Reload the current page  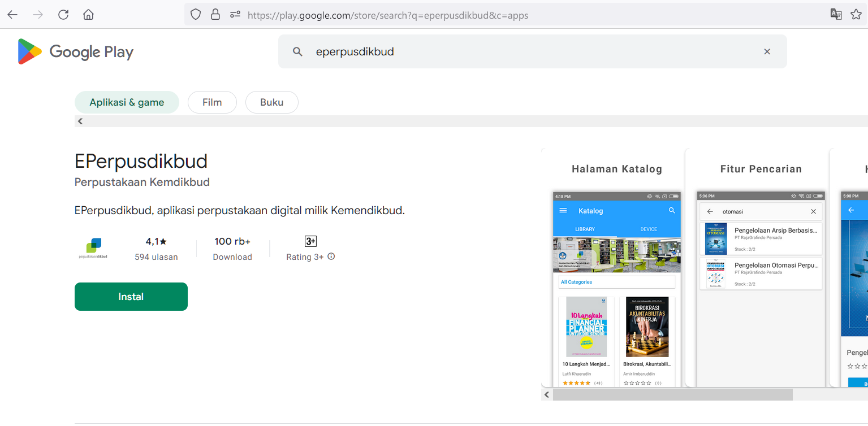pyautogui.click(x=63, y=15)
